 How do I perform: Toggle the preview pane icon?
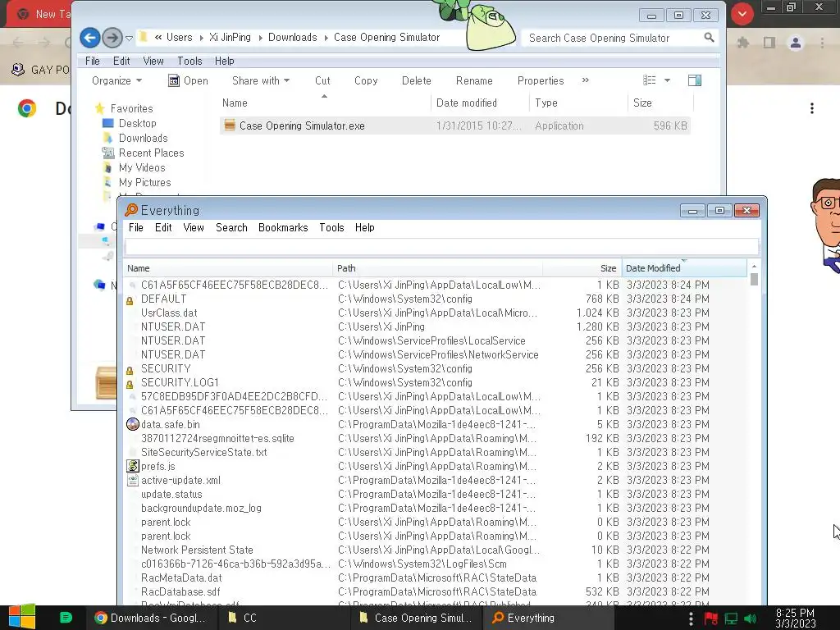[x=695, y=80]
